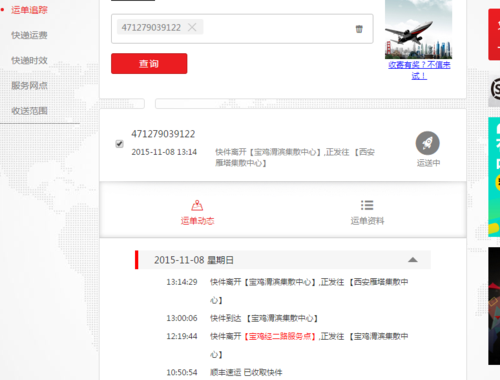Image resolution: width=500 pixels, height=380 pixels.
Task: Click the trash icon to clear input
Action: click(359, 29)
